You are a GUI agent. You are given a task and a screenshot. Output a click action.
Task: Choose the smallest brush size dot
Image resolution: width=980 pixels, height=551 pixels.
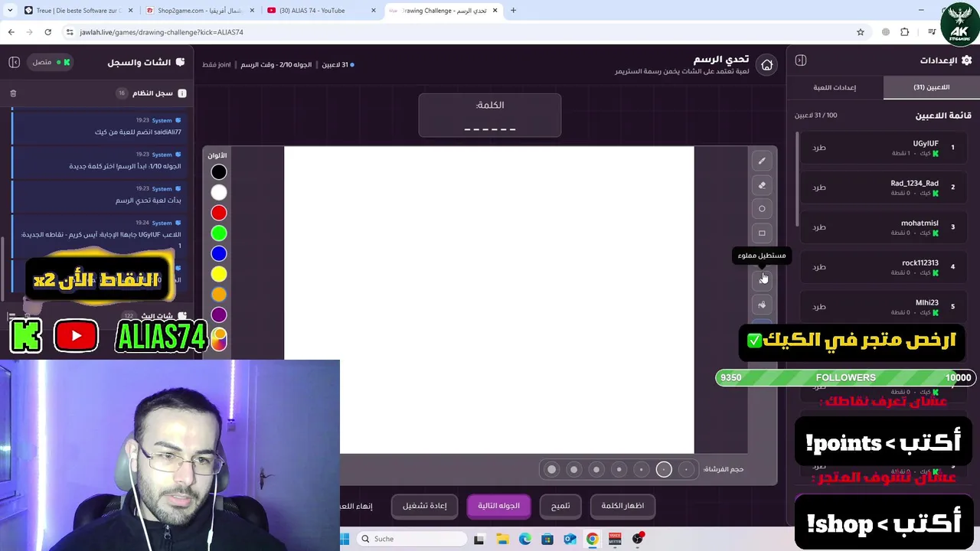pos(686,469)
